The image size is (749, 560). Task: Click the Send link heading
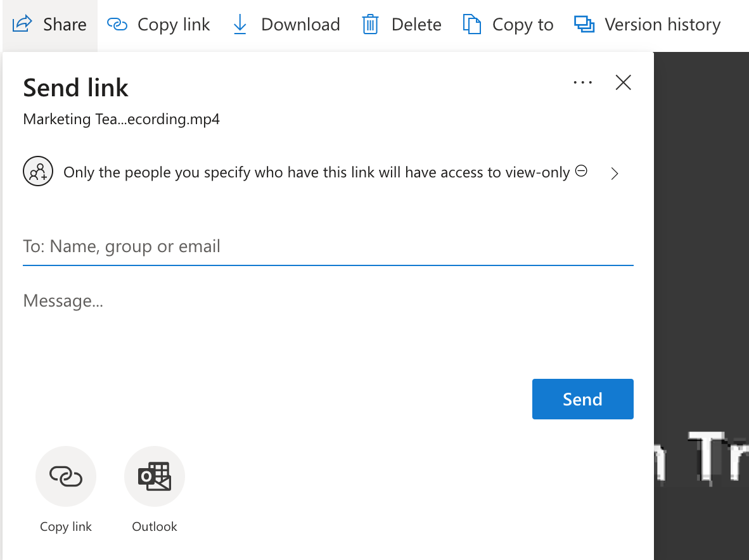75,88
